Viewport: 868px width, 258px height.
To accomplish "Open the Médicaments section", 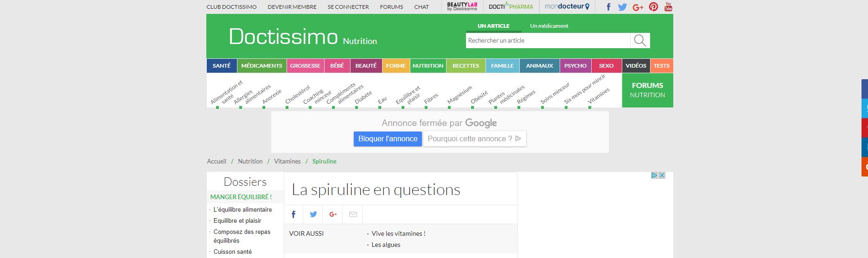I will click(x=262, y=66).
